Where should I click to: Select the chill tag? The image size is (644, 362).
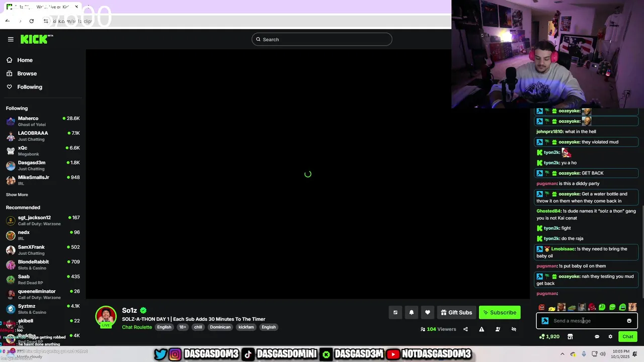click(198, 327)
